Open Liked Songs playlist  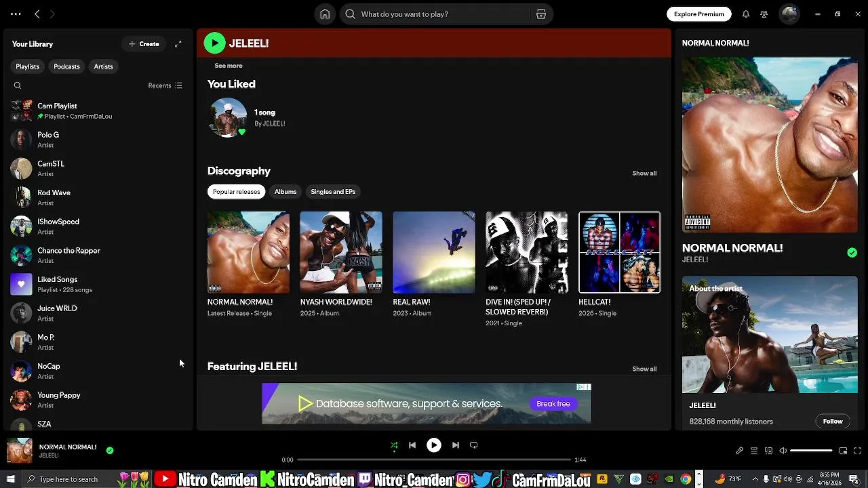click(x=98, y=284)
